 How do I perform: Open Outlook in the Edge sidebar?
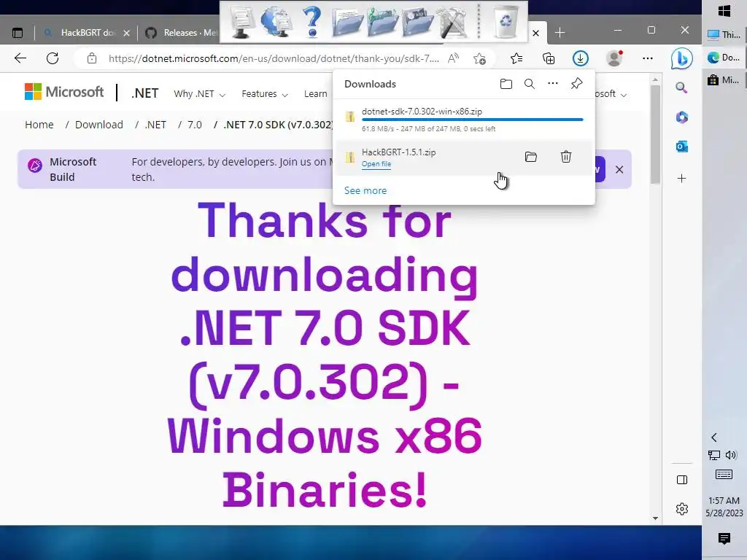tap(682, 147)
